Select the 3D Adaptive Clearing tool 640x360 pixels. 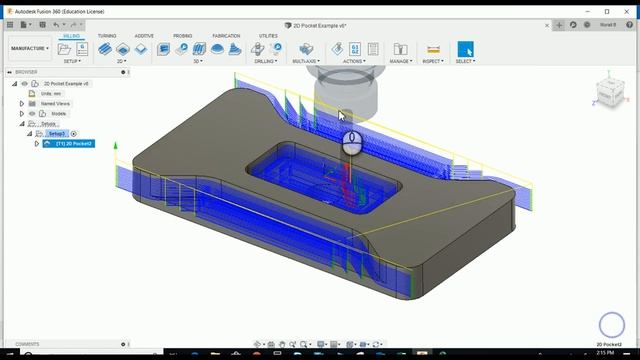163,49
